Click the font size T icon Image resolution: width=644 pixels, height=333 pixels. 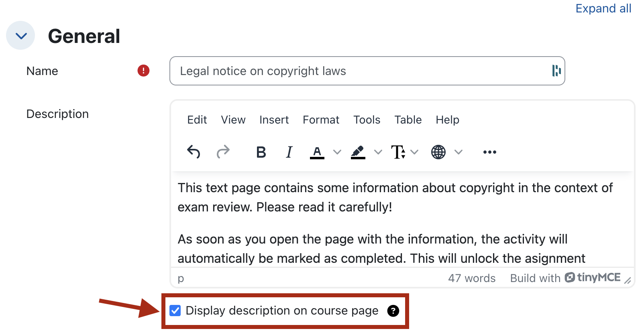click(398, 152)
